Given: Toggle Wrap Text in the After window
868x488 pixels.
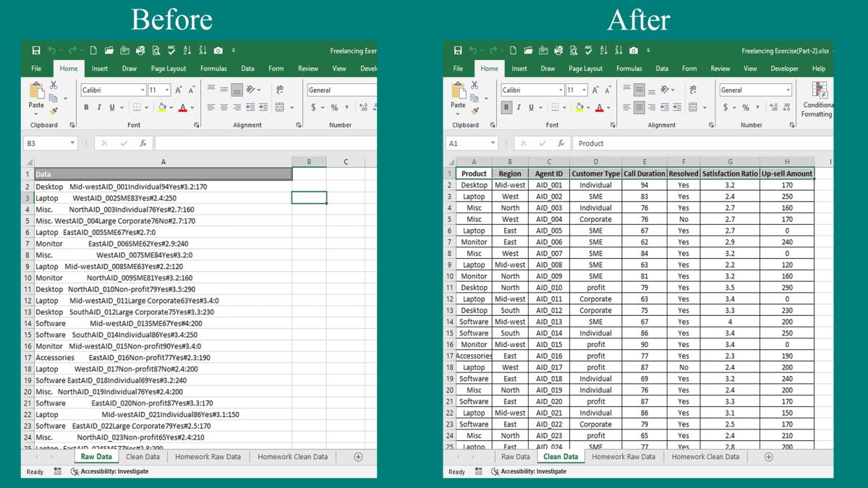Looking at the screenshot, I should point(693,90).
